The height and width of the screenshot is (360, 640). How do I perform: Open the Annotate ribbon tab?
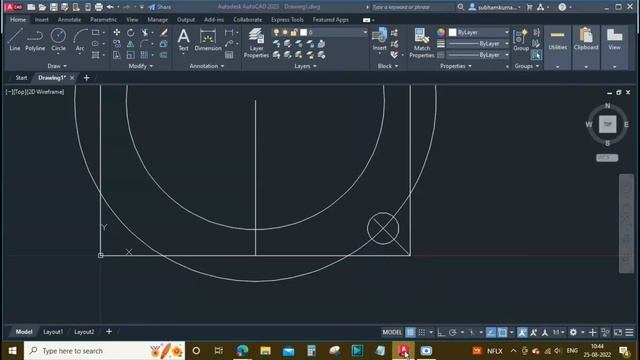[69, 20]
